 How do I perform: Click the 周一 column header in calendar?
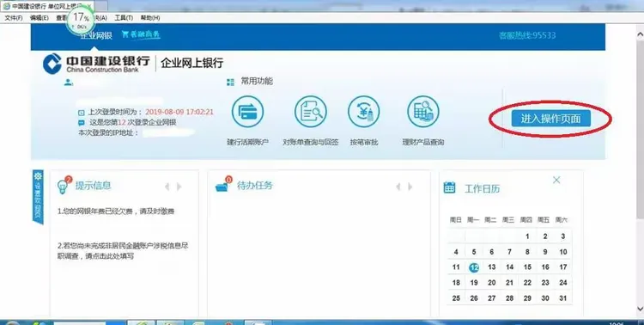tap(473, 220)
